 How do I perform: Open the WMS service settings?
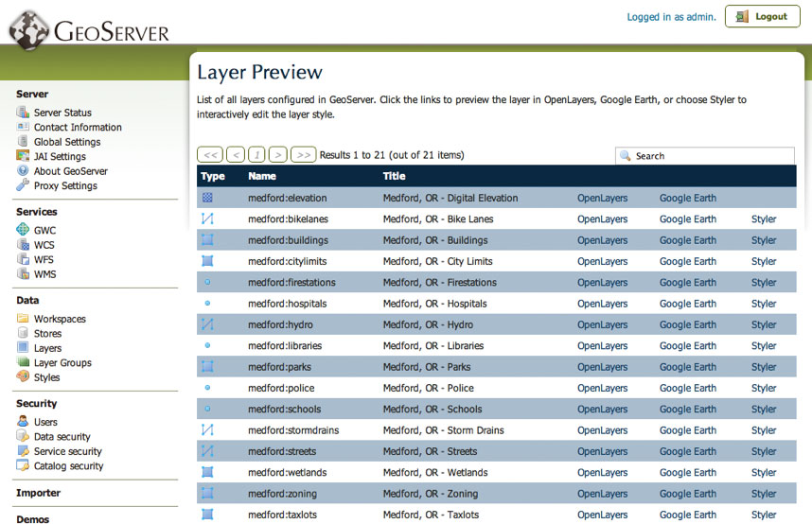44,274
